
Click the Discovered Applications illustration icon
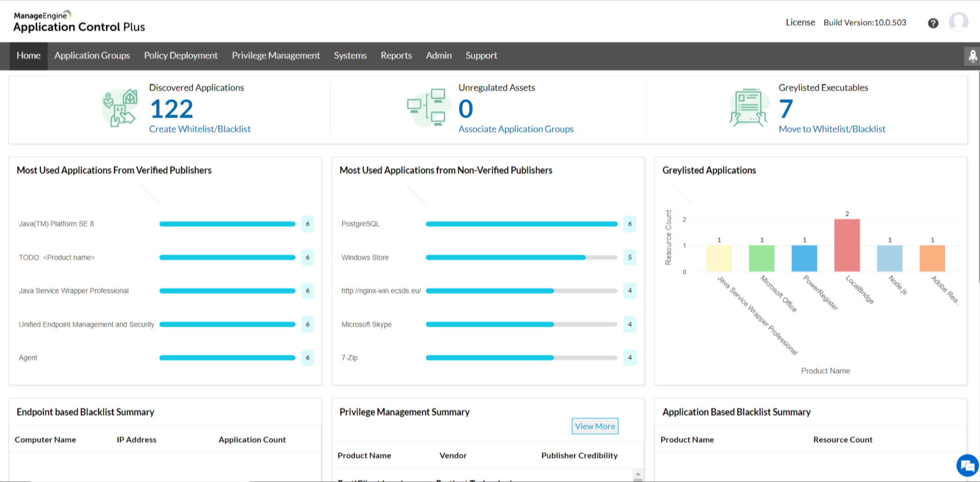click(121, 108)
